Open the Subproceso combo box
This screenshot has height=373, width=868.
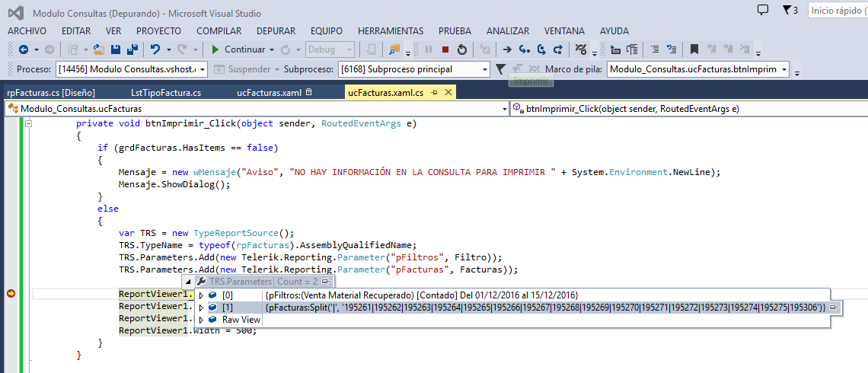click(415, 69)
